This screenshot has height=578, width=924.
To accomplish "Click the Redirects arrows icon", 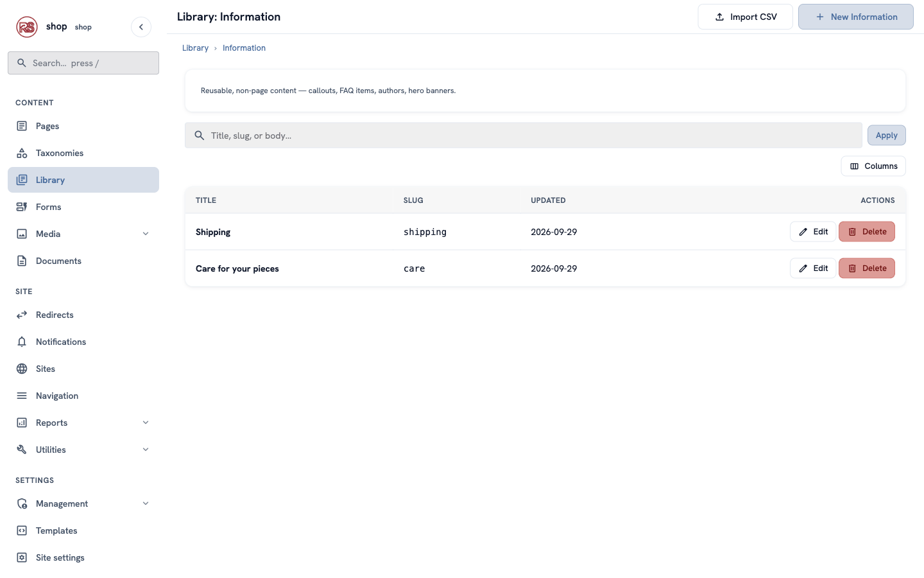I will tap(22, 315).
